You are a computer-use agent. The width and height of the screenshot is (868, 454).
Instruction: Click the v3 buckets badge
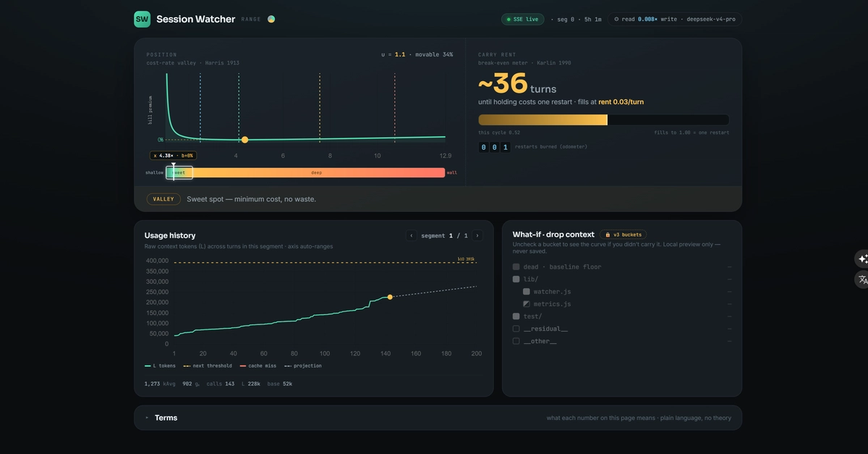pyautogui.click(x=623, y=235)
